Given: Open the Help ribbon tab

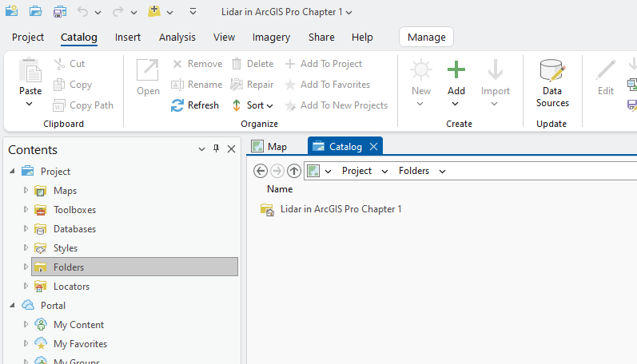Looking at the screenshot, I should pos(362,38).
